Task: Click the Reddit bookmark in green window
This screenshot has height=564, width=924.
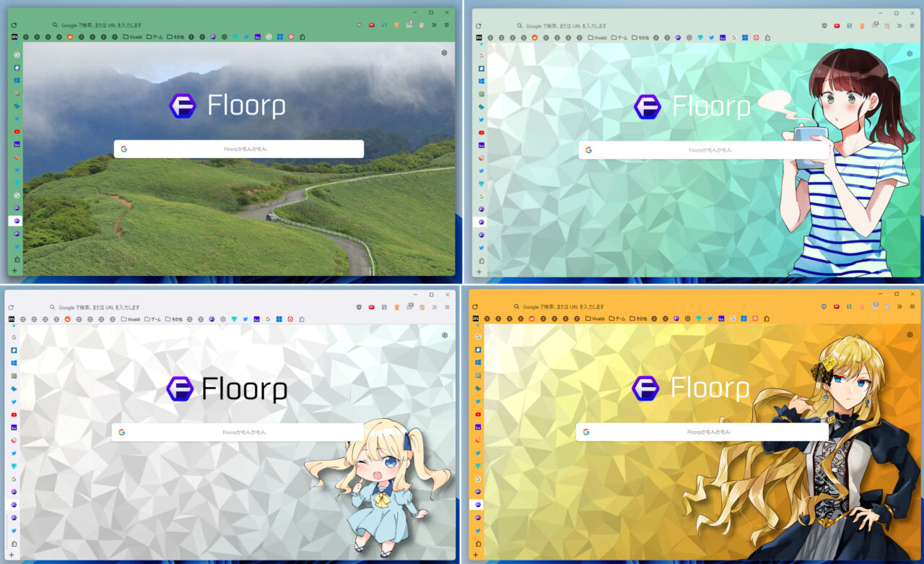Action: click(x=70, y=37)
